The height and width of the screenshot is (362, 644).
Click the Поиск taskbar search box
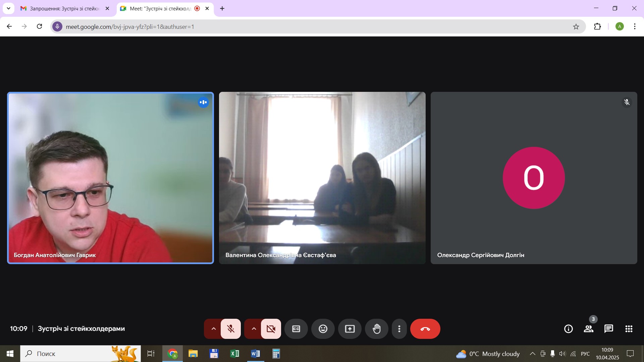tap(80, 354)
